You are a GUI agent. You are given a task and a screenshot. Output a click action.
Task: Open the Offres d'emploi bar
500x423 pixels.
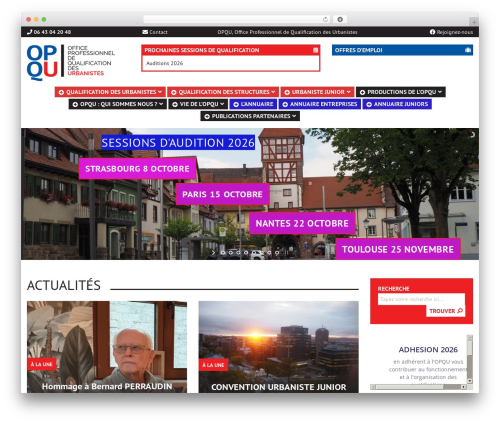(x=402, y=50)
